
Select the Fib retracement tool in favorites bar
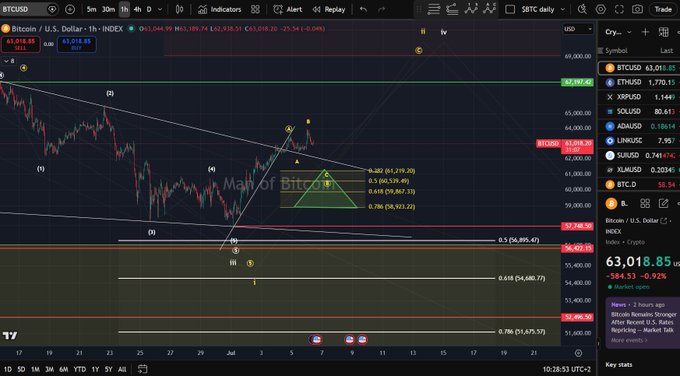[x=452, y=9]
